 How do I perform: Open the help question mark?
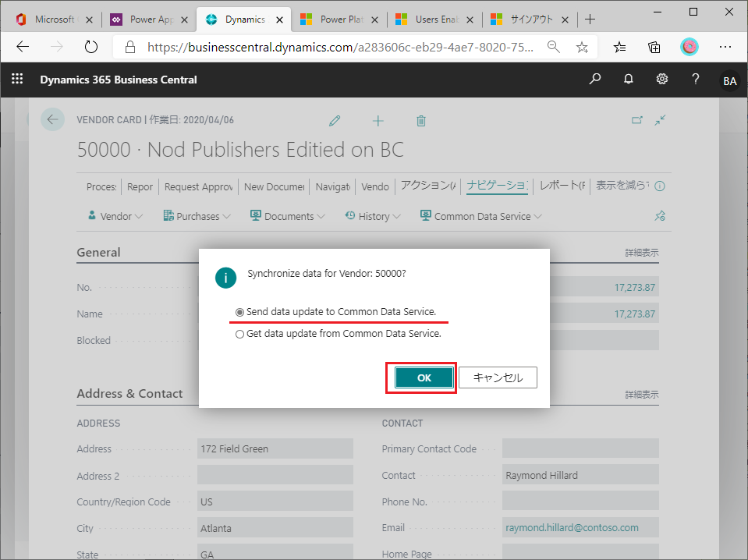click(x=696, y=80)
